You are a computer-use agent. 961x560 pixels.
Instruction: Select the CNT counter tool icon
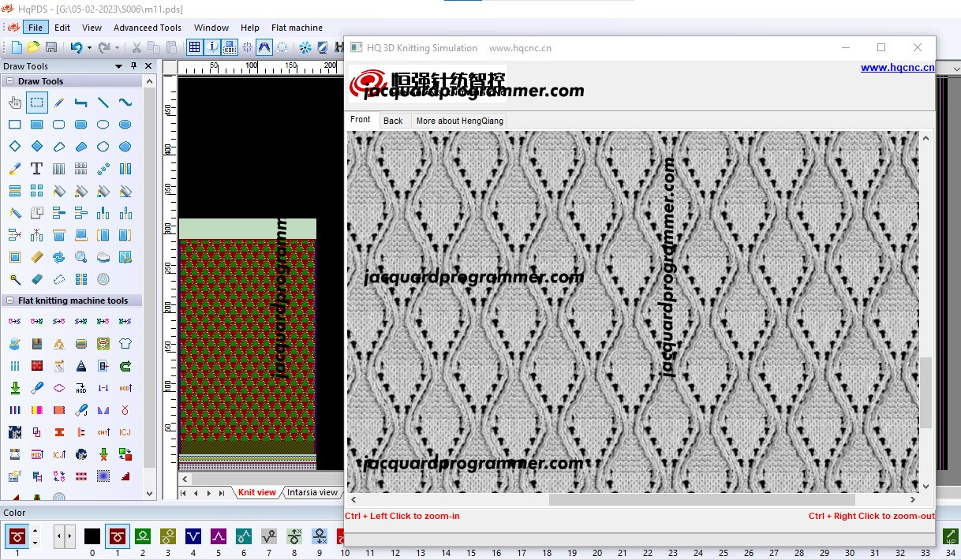(x=103, y=432)
